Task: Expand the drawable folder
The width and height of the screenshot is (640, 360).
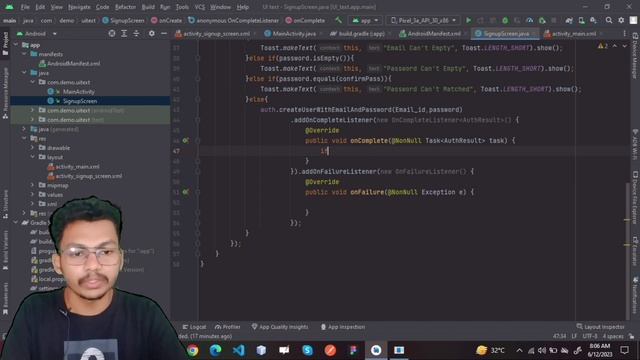Action: point(32,148)
